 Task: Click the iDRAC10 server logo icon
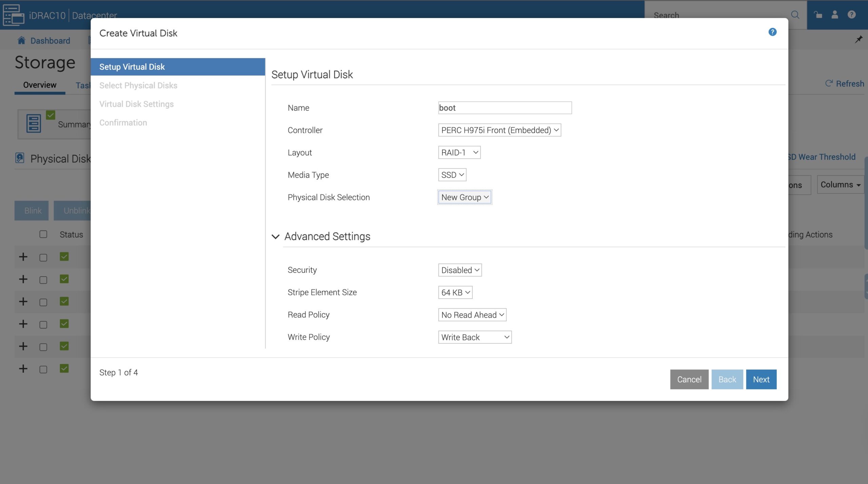(13, 15)
